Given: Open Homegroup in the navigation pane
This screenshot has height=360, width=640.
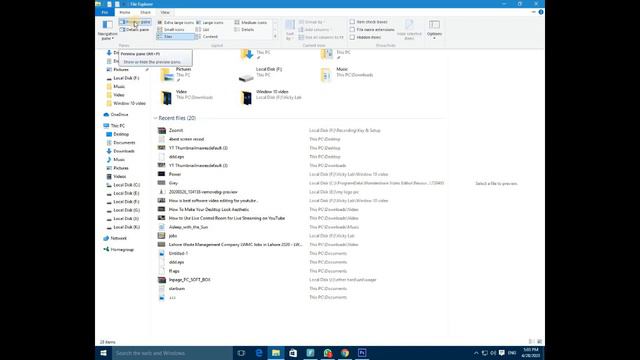Looking at the screenshot, I should point(118,249).
